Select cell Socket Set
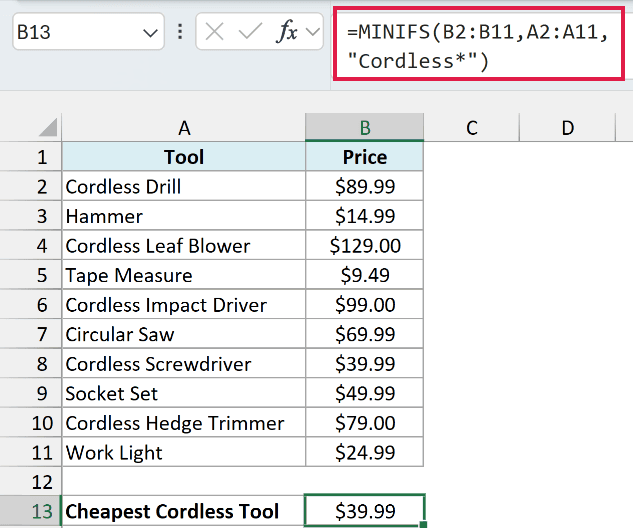 click(184, 393)
